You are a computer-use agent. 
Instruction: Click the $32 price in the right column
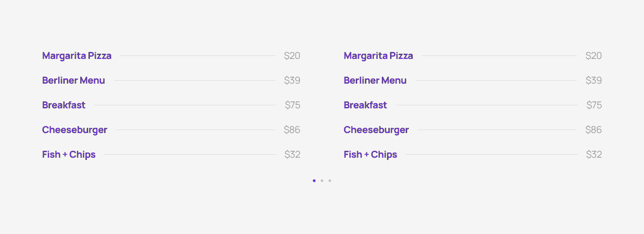tap(594, 155)
